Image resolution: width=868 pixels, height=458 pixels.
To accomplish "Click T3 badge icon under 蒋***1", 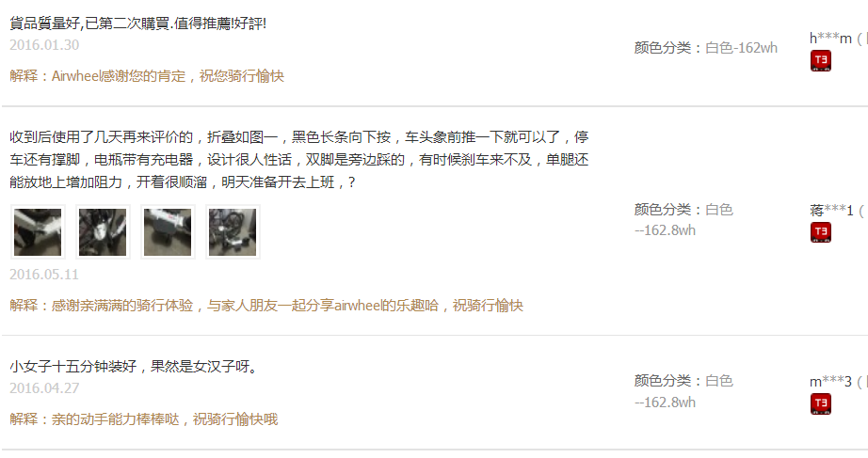I will click(821, 232).
